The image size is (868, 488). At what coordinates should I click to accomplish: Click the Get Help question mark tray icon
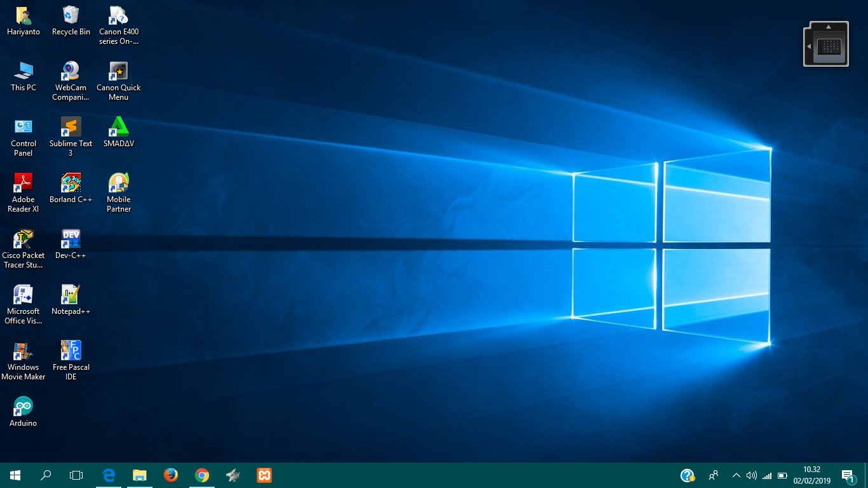687,475
